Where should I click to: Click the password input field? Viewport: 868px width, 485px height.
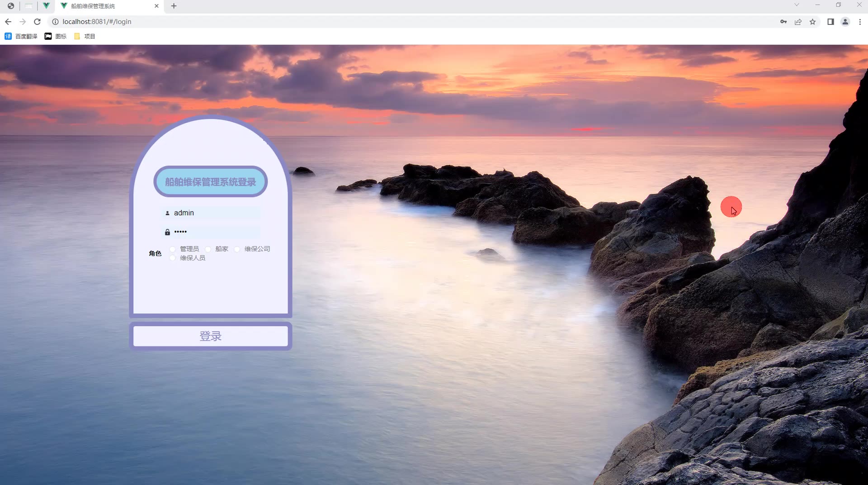pyautogui.click(x=211, y=232)
